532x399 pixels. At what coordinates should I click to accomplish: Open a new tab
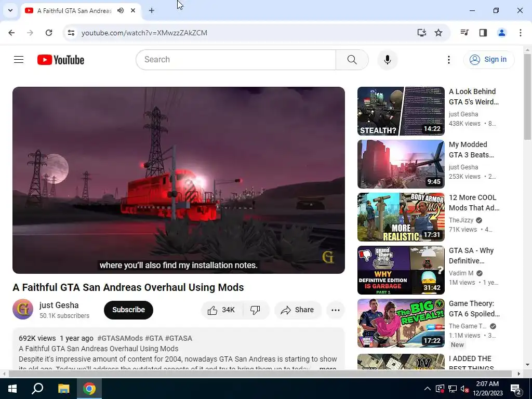point(152,10)
